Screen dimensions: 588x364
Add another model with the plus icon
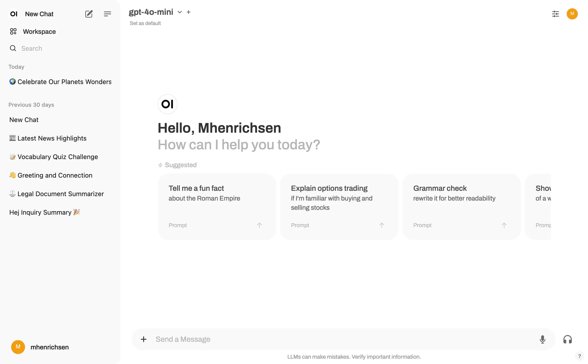(189, 12)
